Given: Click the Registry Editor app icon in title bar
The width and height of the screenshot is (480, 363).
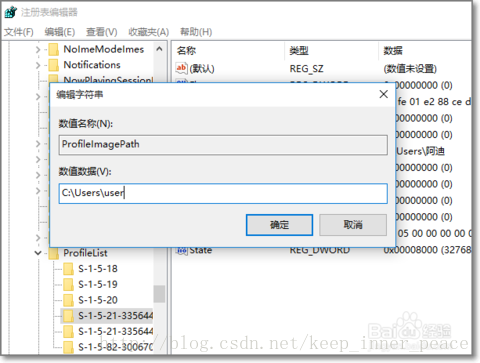Looking at the screenshot, I should [11, 12].
